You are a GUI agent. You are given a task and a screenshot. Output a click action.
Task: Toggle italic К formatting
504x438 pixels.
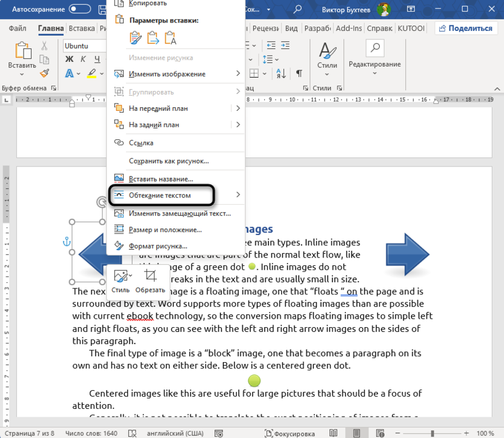tap(83, 59)
